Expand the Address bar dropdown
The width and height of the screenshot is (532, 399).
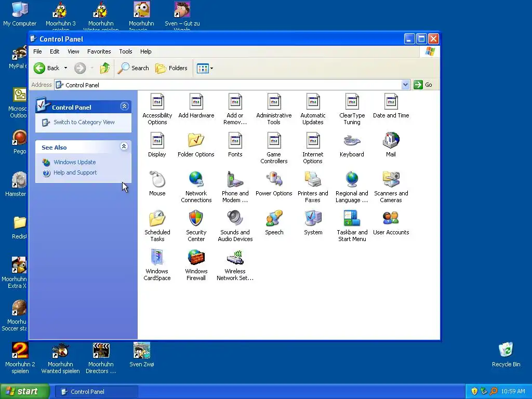405,85
